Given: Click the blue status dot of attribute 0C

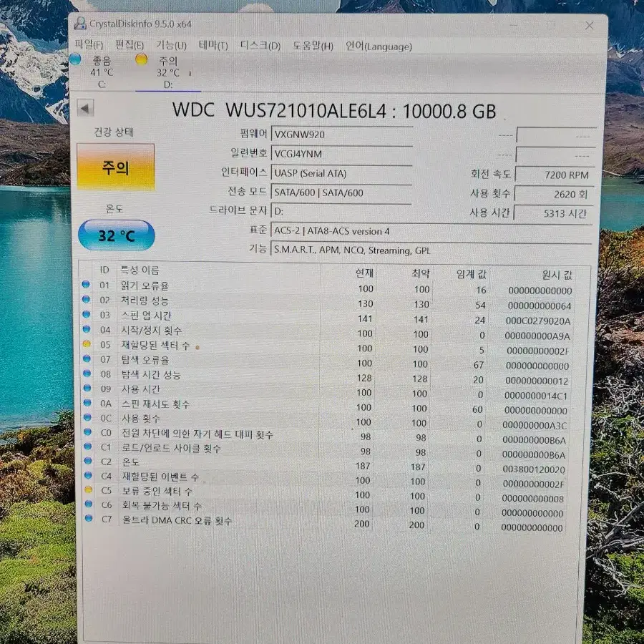Looking at the screenshot, I should [87, 417].
